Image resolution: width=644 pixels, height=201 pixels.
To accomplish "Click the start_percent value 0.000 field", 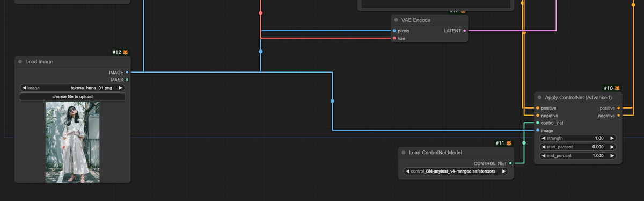I will click(x=597, y=147).
